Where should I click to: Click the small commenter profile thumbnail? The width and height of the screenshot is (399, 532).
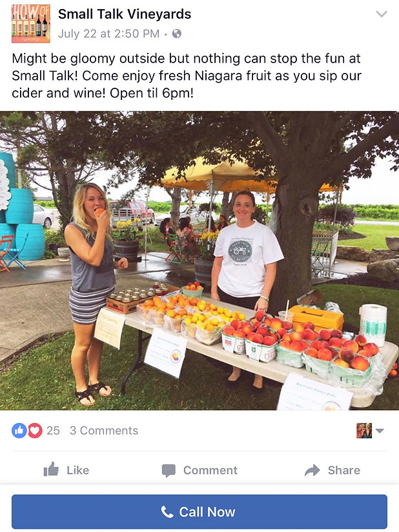(x=364, y=431)
